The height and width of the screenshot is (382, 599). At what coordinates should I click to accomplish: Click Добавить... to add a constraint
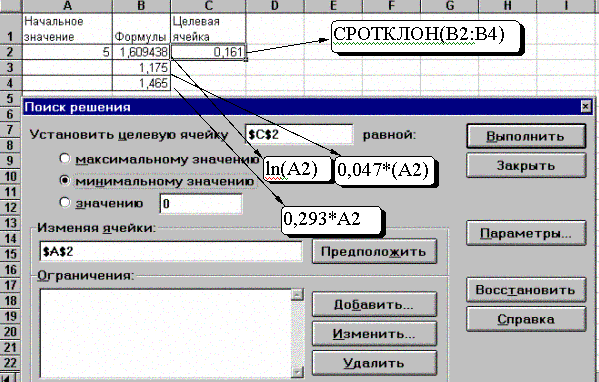tap(374, 304)
